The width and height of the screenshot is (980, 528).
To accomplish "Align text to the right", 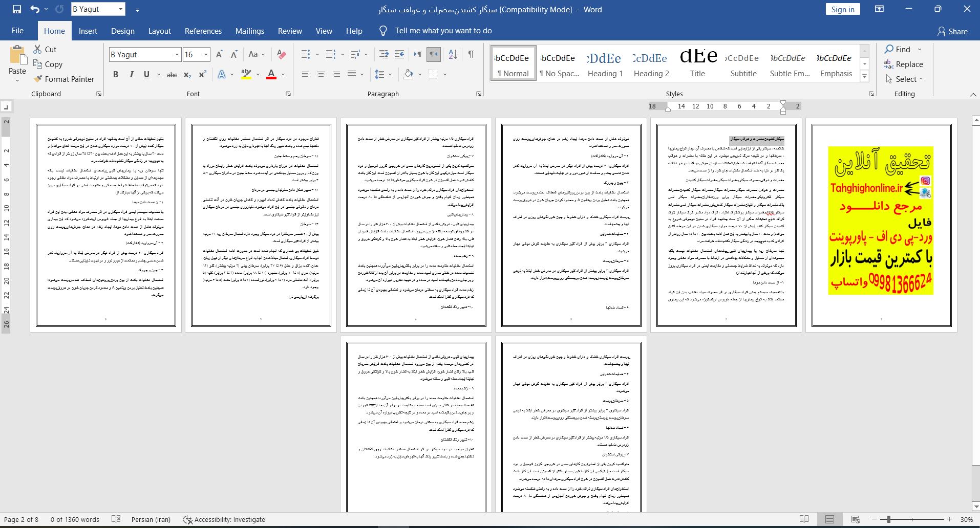I will 336,75.
